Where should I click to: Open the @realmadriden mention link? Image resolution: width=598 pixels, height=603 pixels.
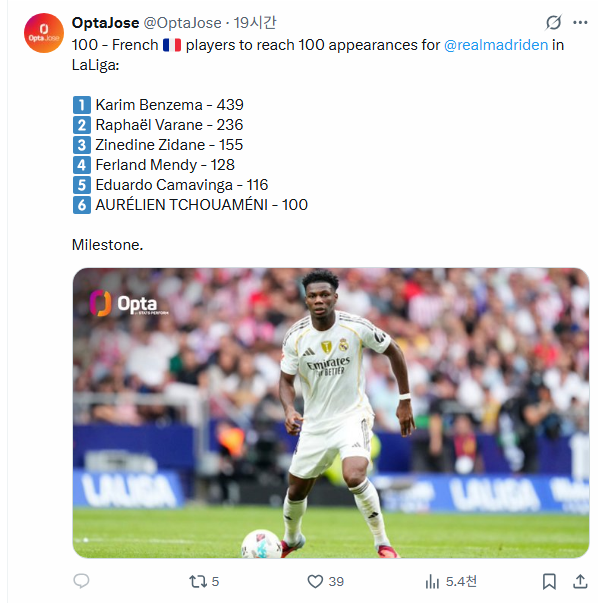click(496, 45)
